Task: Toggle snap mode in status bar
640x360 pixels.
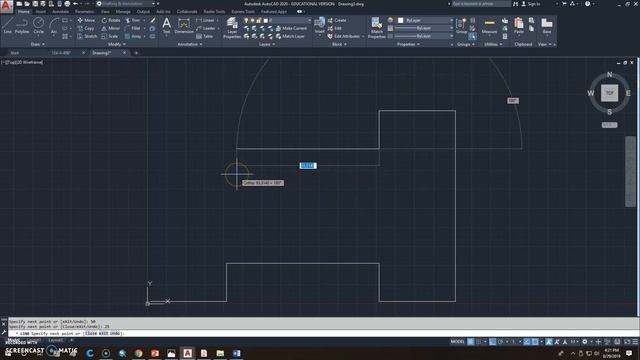Action: coord(479,342)
